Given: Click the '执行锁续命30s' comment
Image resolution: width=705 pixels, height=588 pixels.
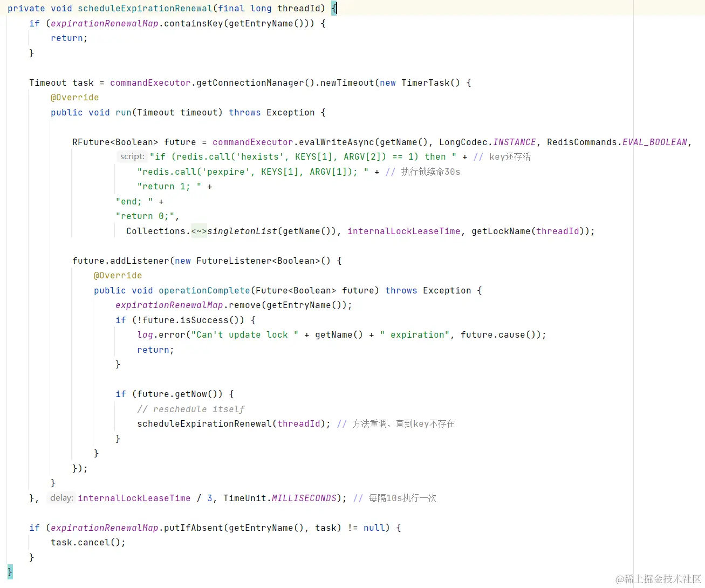Looking at the screenshot, I should point(430,172).
